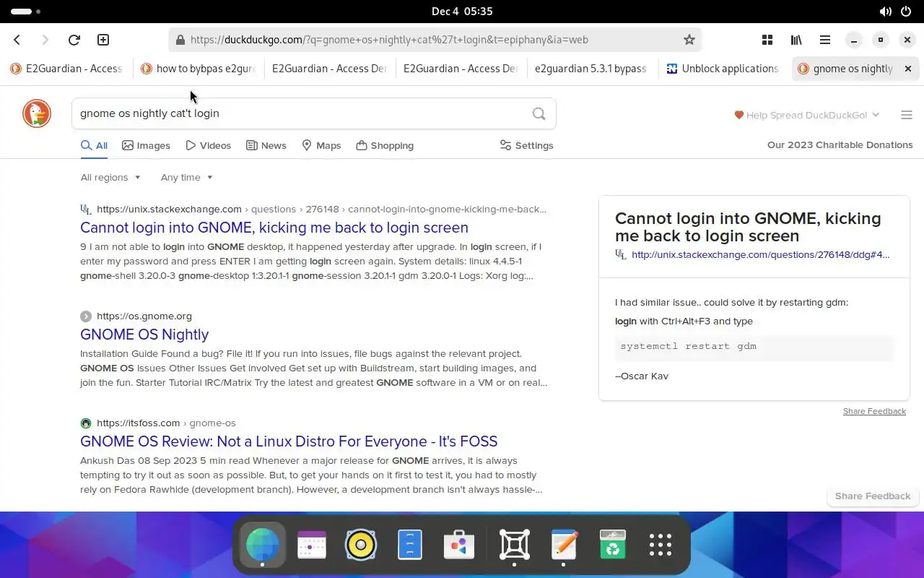Click the DuckDuckGo logo

[37, 113]
